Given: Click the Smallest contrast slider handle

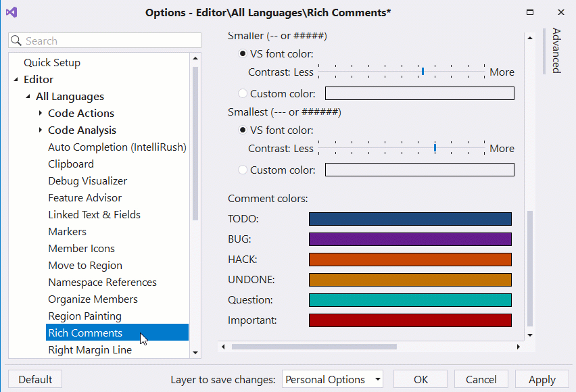Looking at the screenshot, I should [435, 147].
